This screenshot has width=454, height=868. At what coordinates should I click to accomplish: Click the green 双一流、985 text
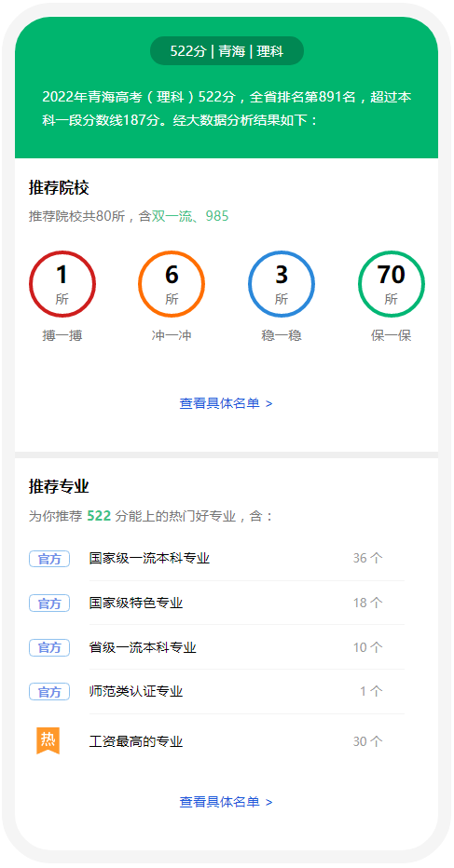[x=190, y=216]
